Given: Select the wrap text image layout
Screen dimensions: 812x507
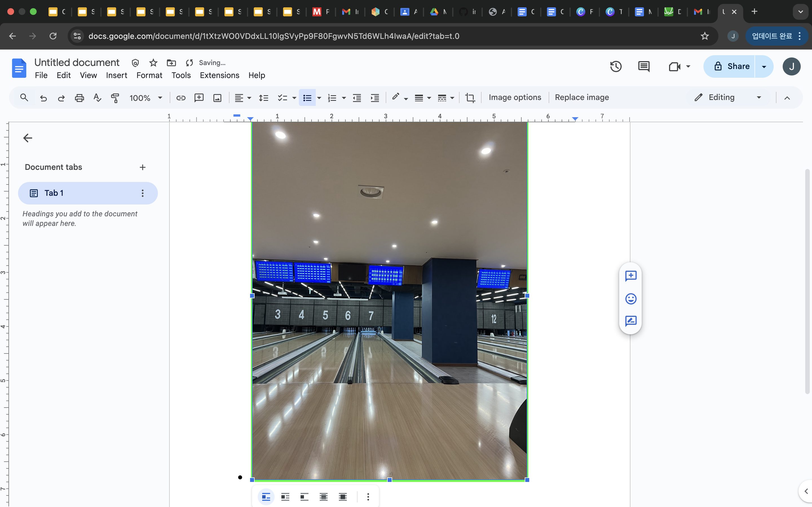Looking at the screenshot, I should click(x=285, y=497).
